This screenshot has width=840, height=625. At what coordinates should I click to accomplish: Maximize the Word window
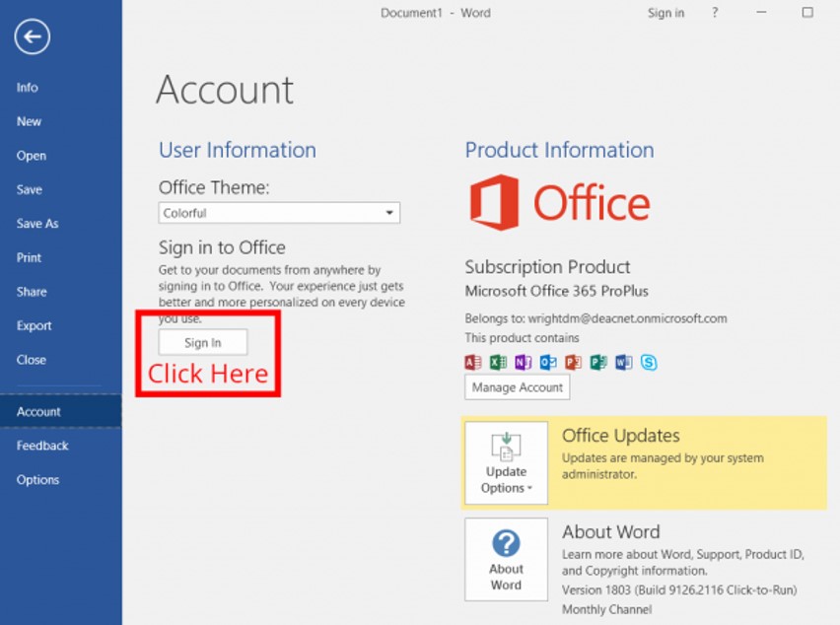click(807, 12)
